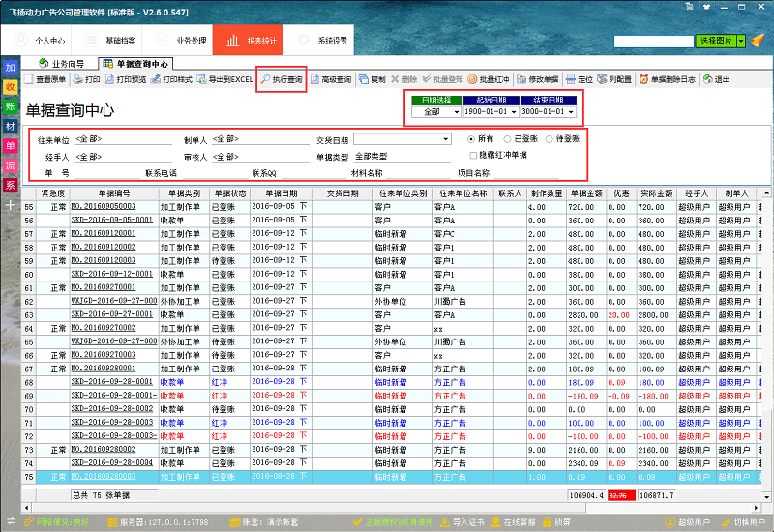
Task: Expand the 交货日期 dropdown
Action: pos(445,139)
